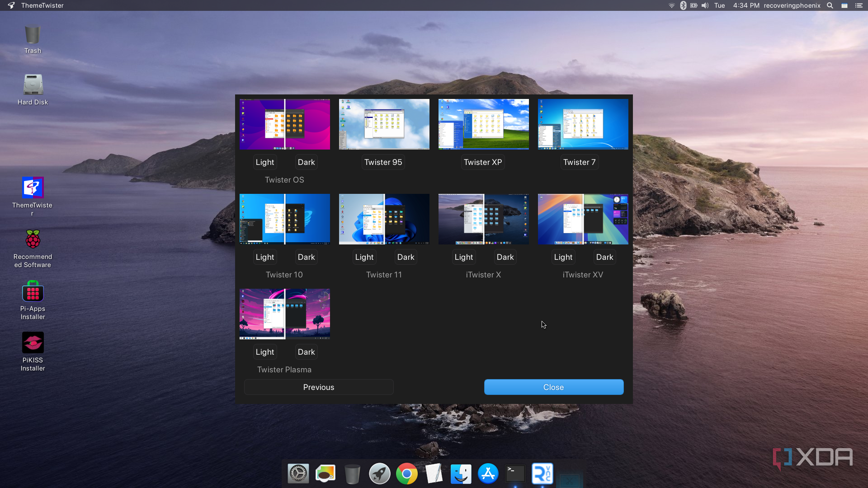The width and height of the screenshot is (868, 488).
Task: Apply the Twister 95 theme
Action: tap(383, 162)
